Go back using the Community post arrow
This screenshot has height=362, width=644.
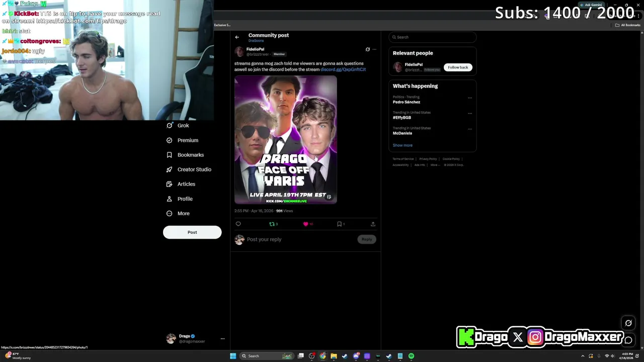(x=237, y=37)
